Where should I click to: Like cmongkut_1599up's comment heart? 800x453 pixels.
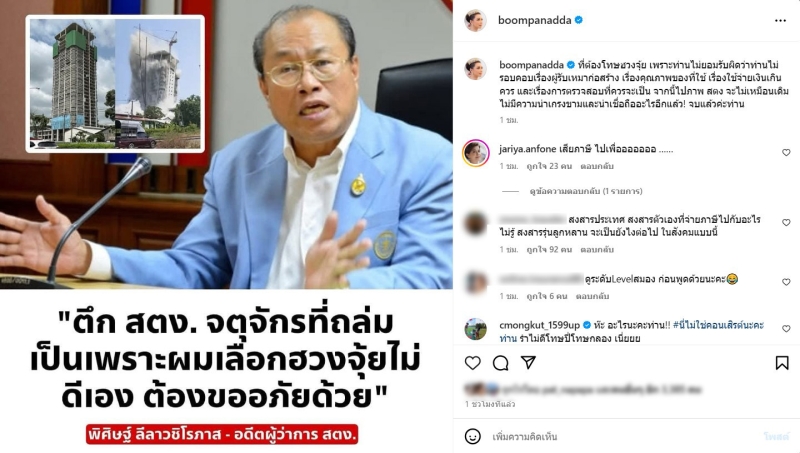786,329
